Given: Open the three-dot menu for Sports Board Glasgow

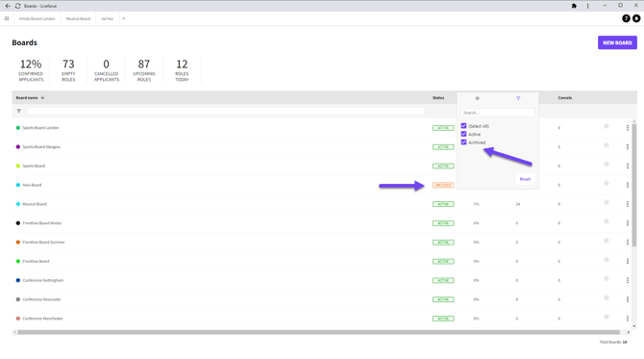Looking at the screenshot, I should [x=628, y=147].
